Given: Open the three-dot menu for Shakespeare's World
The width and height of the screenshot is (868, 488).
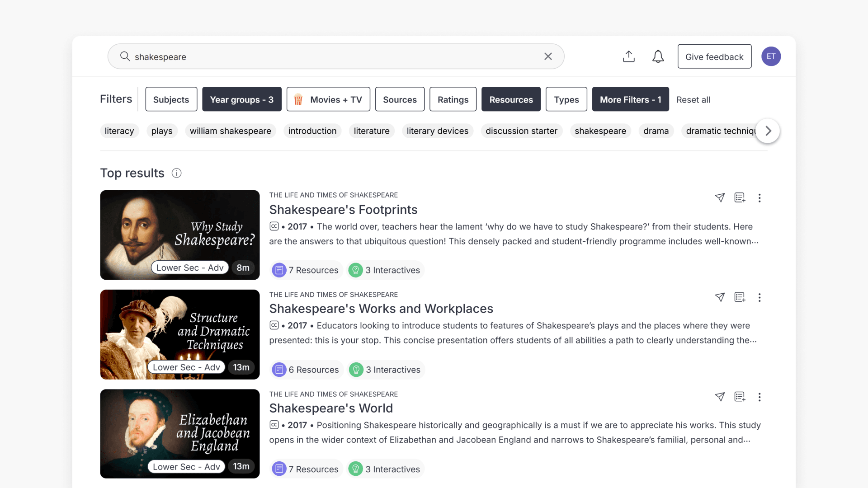Looking at the screenshot, I should point(759,397).
